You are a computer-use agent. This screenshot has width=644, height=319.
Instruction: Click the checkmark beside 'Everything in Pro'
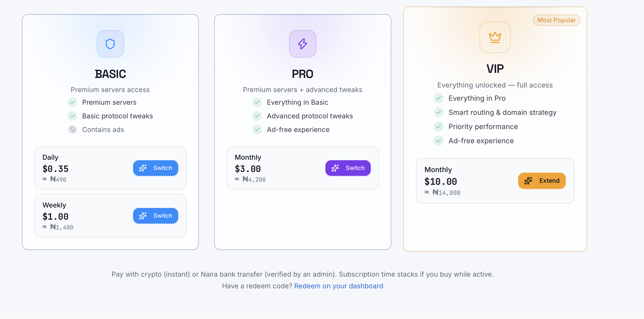pyautogui.click(x=438, y=98)
